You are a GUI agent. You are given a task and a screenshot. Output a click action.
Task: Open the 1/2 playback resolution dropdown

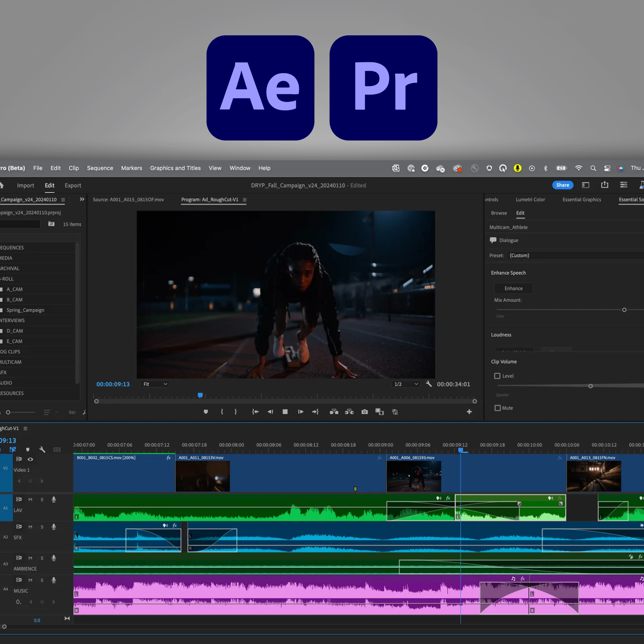[406, 384]
